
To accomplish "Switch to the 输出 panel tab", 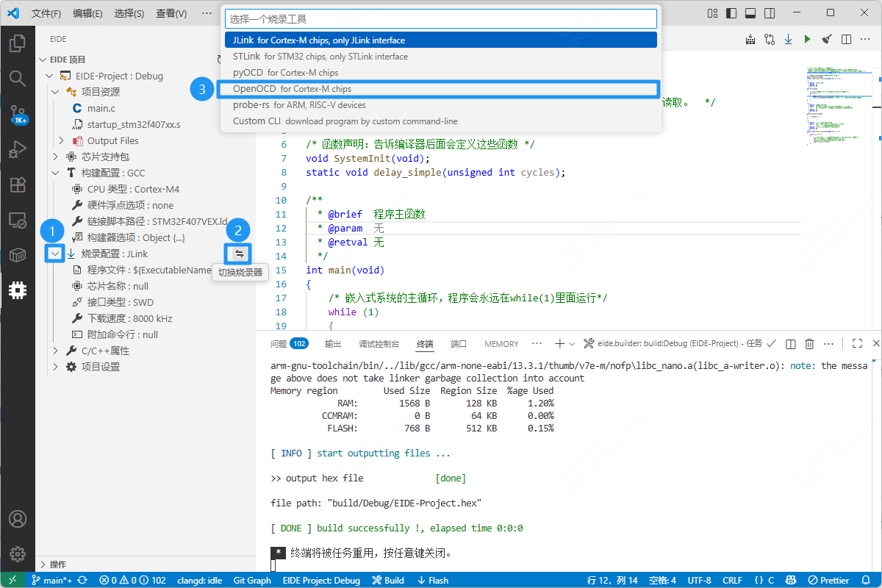I will click(333, 344).
